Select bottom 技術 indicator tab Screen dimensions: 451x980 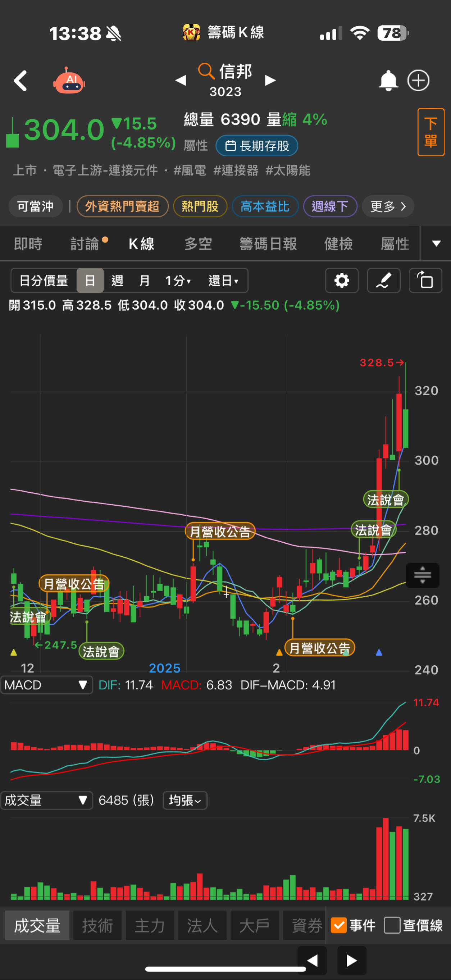pyautogui.click(x=97, y=925)
